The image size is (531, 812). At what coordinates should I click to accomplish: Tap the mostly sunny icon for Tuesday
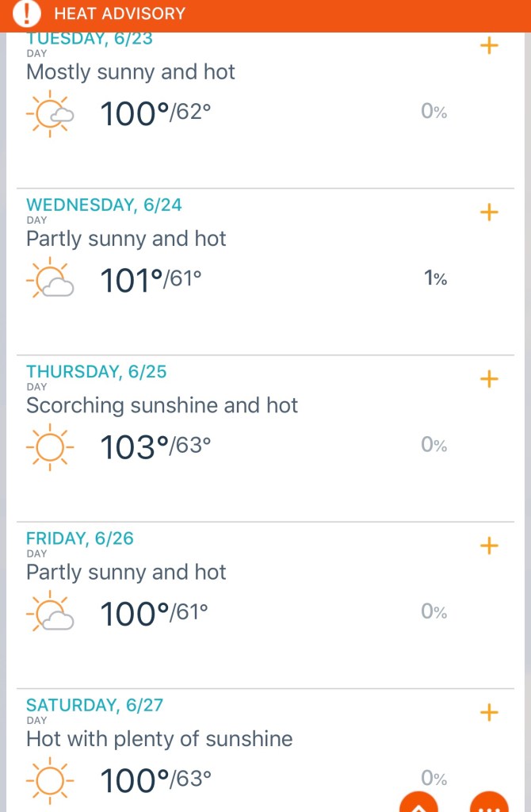click(x=51, y=113)
